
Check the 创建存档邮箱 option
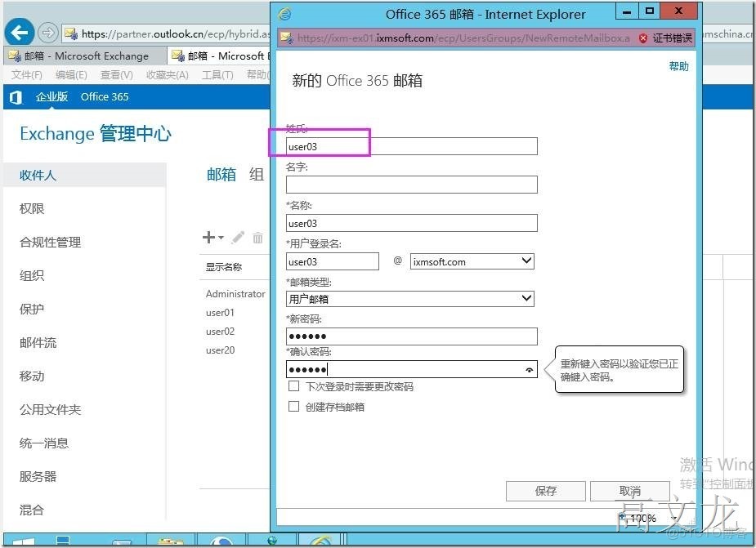293,406
